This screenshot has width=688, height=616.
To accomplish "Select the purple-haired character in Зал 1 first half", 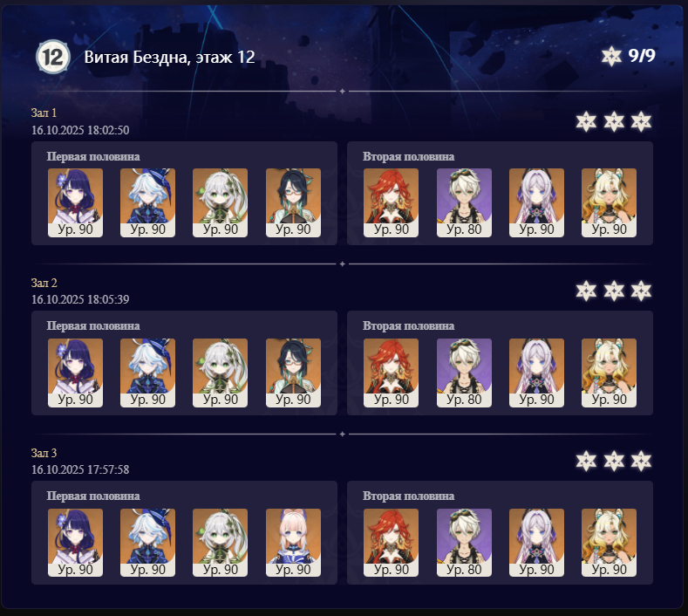I will coord(76,202).
